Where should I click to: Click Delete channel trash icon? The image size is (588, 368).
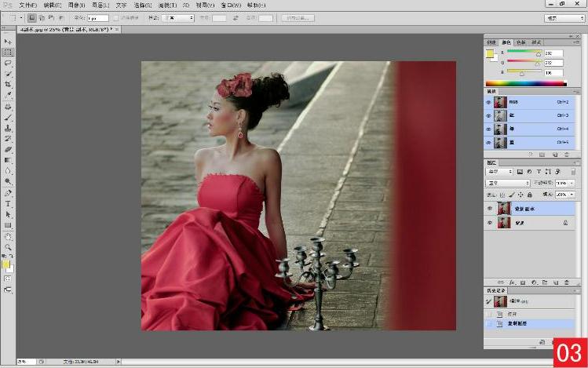pos(567,155)
